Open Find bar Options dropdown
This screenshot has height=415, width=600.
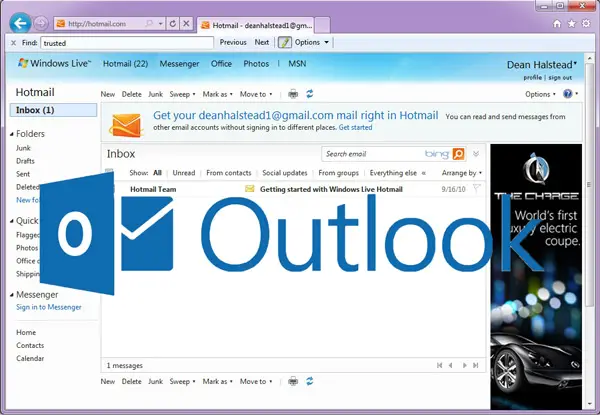[311, 42]
